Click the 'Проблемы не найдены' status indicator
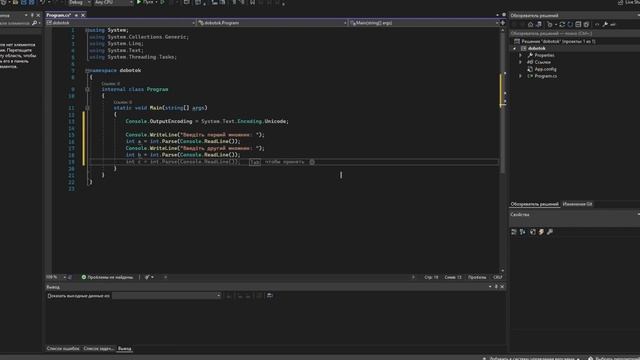Viewport: 640px width, 360px height. click(x=107, y=277)
